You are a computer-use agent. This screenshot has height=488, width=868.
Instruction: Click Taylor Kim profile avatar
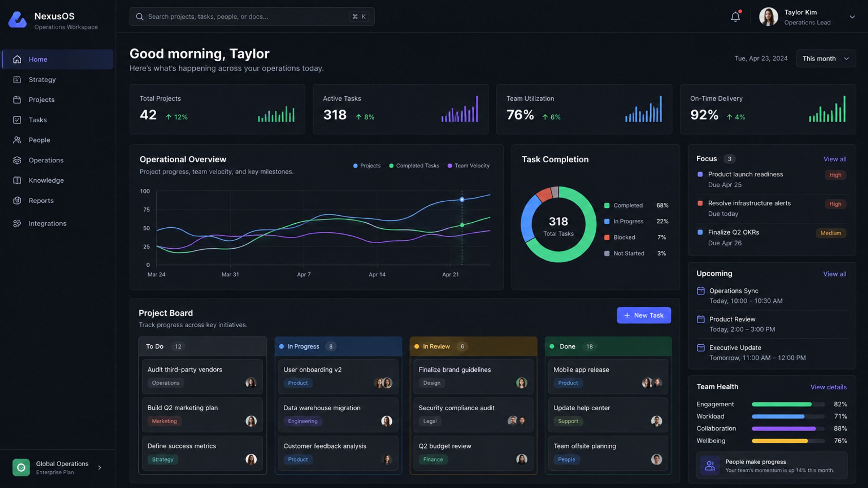tap(768, 17)
